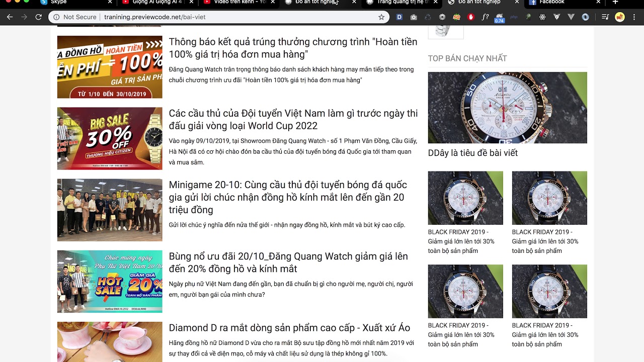The height and width of the screenshot is (362, 644).
Task: Go back with the browser back arrow
Action: pos(10,17)
